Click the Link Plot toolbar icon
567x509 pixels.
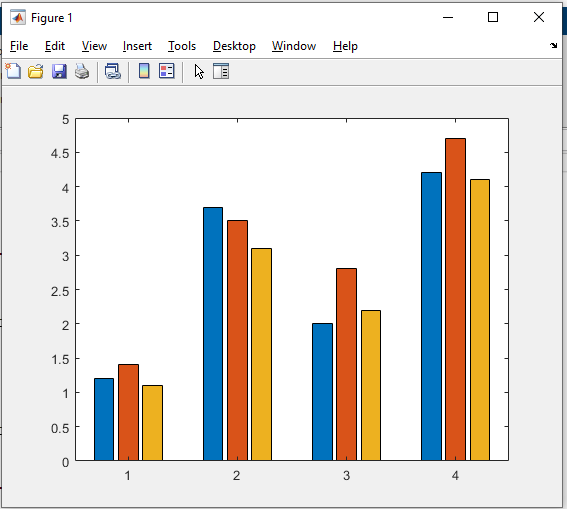pos(112,71)
